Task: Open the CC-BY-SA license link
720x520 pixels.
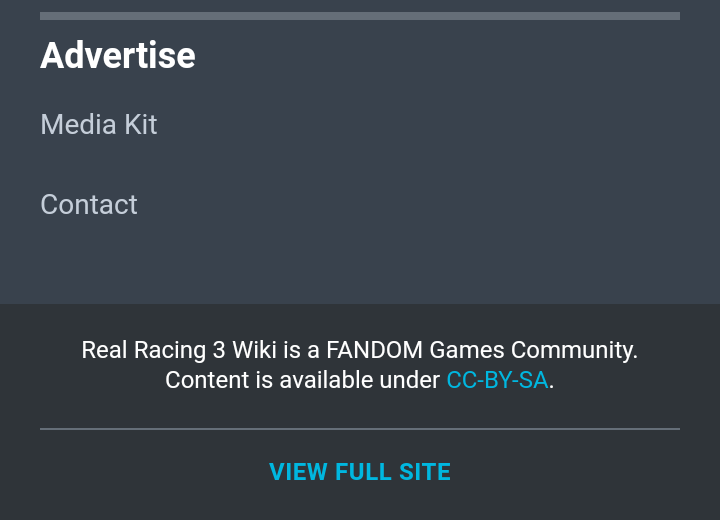Action: [x=497, y=381]
